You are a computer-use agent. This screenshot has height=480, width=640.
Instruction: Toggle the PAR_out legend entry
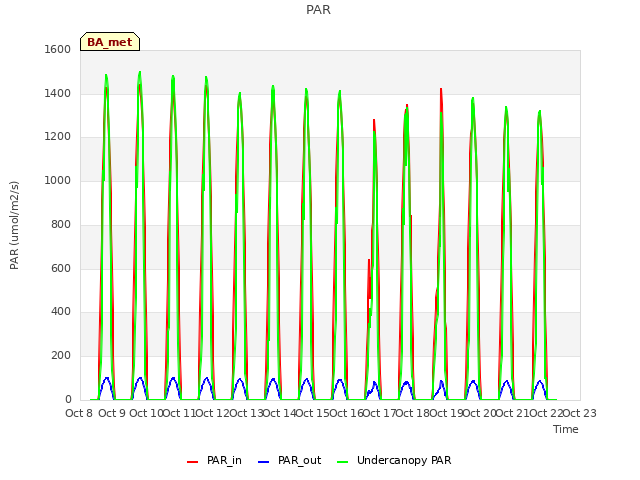click(290, 460)
